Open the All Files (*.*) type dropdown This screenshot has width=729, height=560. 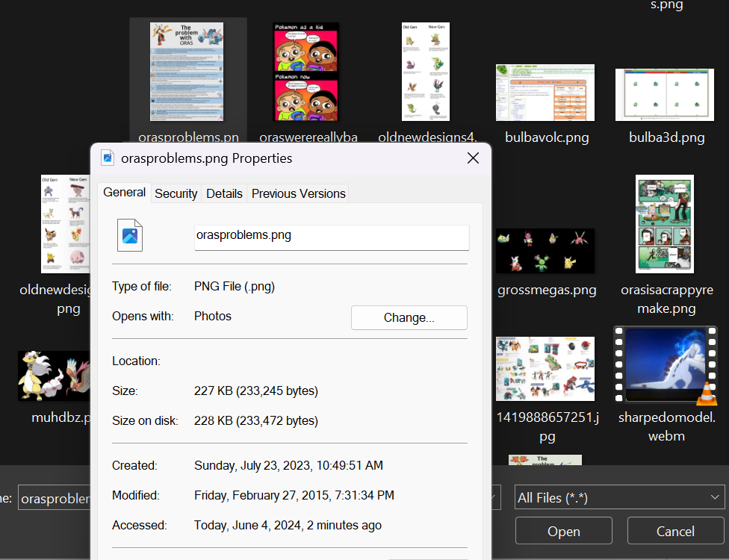point(619,498)
